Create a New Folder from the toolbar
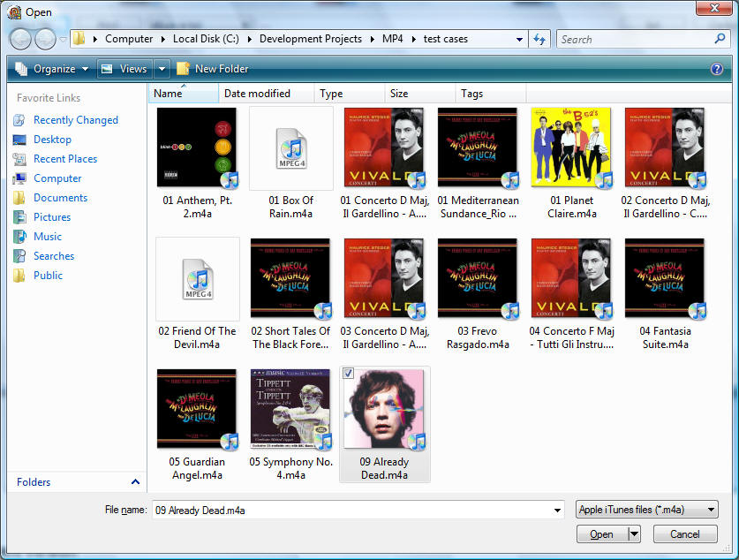Image resolution: width=739 pixels, height=560 pixels. point(212,69)
